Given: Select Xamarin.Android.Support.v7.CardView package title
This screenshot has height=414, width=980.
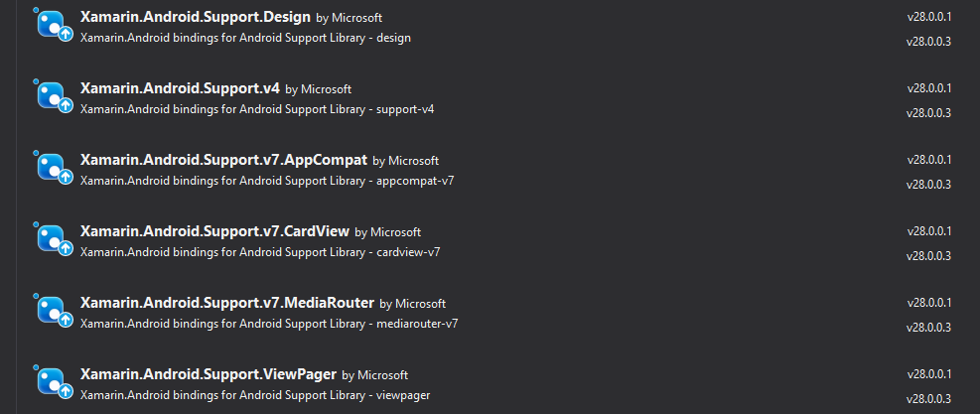Looking at the screenshot, I should coord(214,230).
